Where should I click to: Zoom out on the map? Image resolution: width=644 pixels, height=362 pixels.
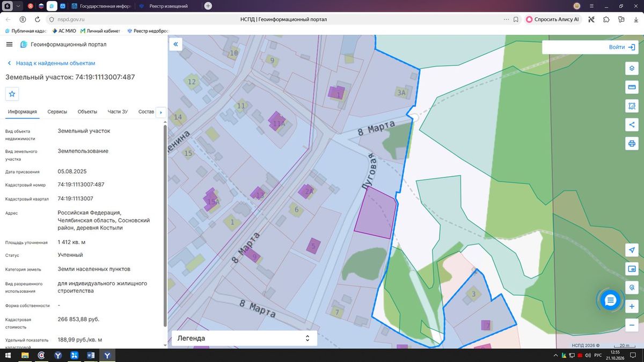[632, 325]
